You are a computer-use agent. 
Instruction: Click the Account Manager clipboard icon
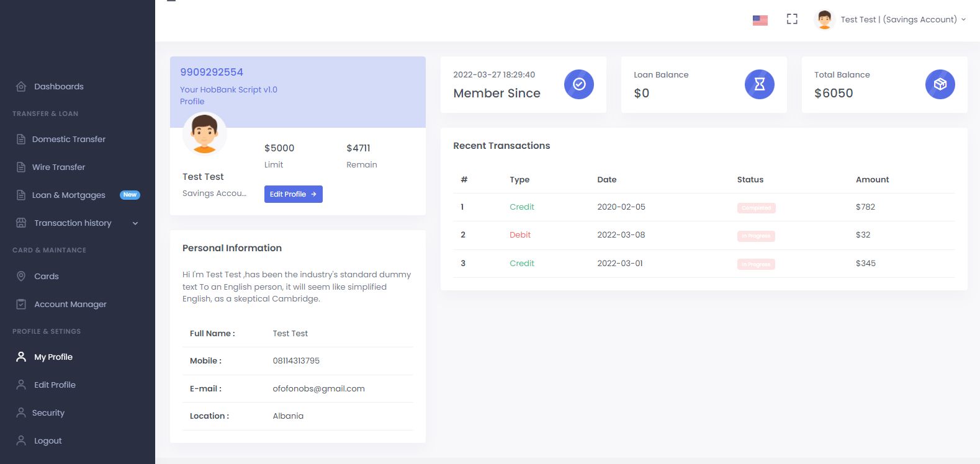coord(21,305)
